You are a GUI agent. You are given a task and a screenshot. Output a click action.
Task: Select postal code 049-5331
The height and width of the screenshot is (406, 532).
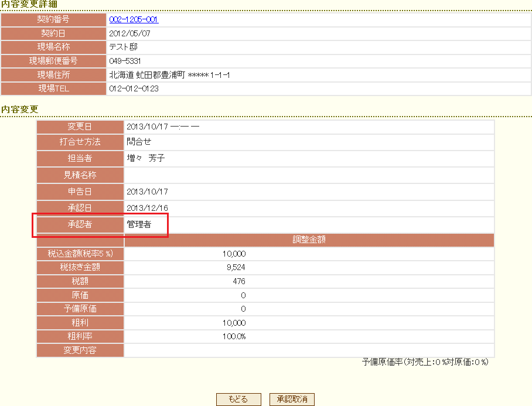pos(125,61)
